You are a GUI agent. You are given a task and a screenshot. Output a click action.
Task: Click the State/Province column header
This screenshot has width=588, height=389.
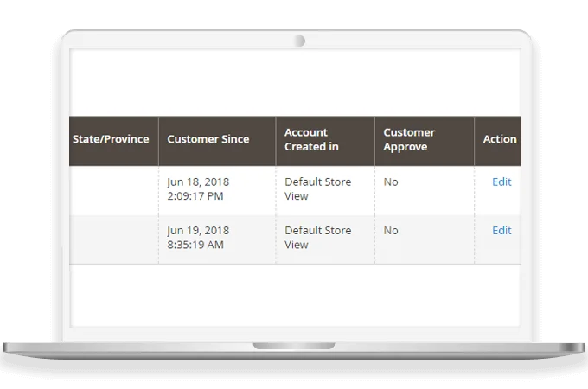(x=110, y=139)
